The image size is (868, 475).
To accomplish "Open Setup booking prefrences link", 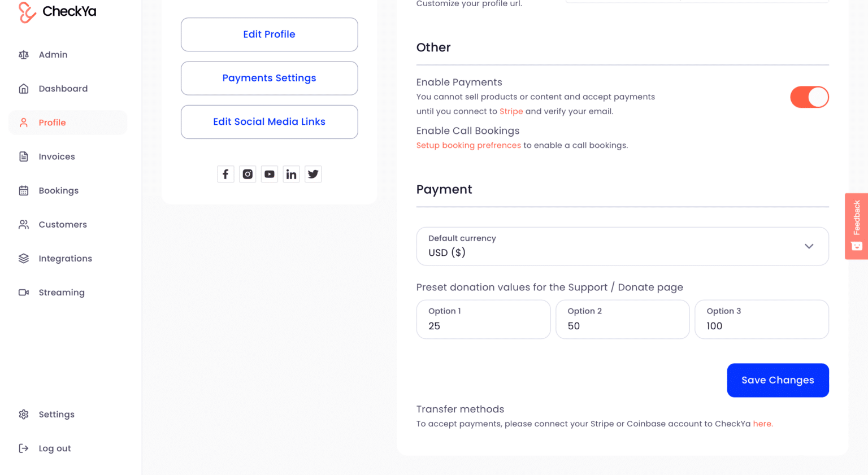I will [468, 145].
